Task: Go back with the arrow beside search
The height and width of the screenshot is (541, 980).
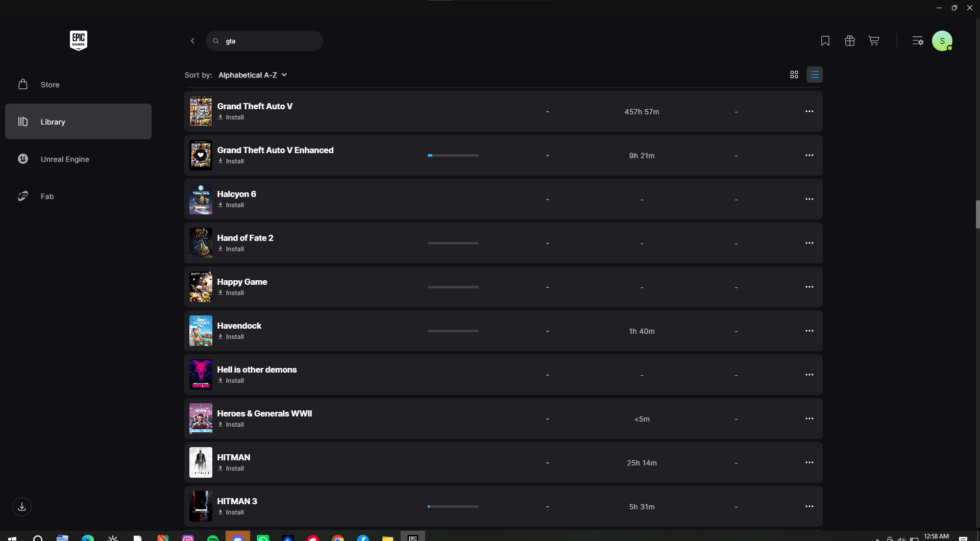Action: pos(192,41)
